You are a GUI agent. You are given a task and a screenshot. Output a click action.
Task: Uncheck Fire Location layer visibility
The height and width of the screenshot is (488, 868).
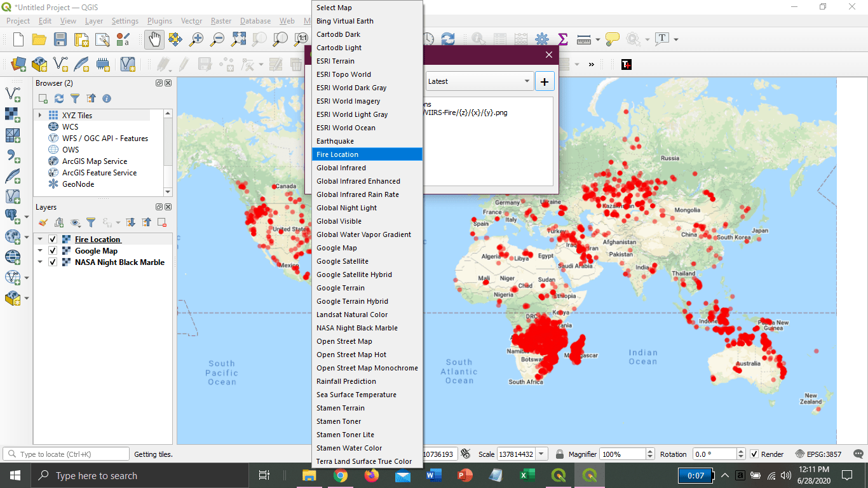coord(53,240)
